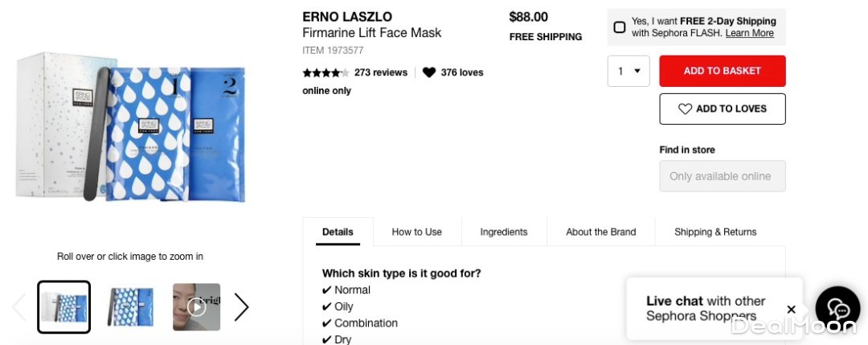The height and width of the screenshot is (345, 868).
Task: Show previous thumbnails with left arrow
Action: pos(19,306)
